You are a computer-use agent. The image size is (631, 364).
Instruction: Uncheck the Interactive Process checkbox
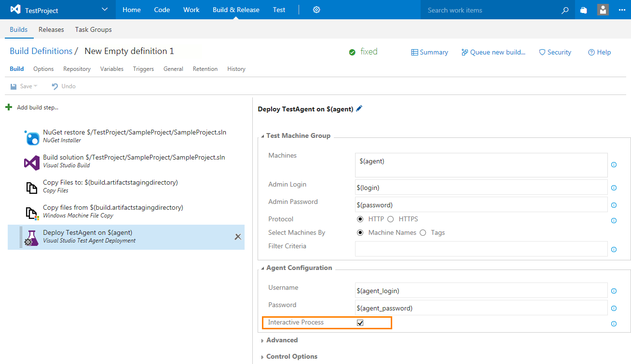point(360,323)
